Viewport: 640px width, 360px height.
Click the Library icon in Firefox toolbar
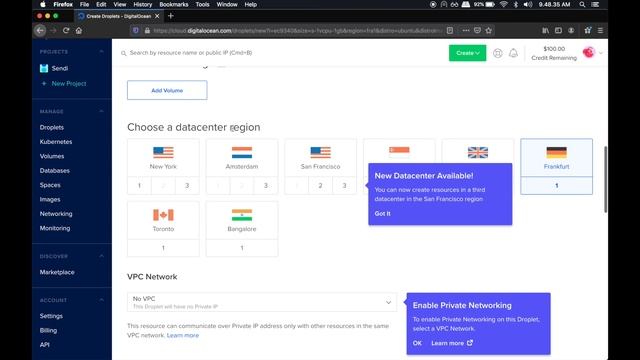(545, 31)
